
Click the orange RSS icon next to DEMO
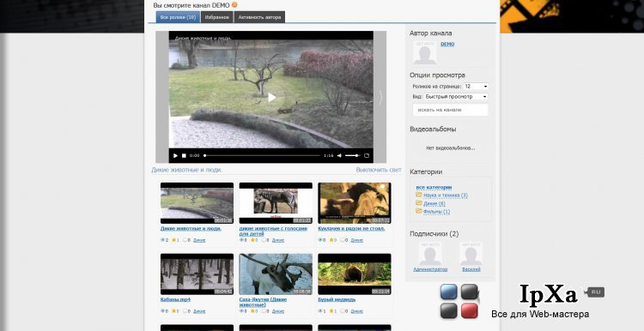pyautogui.click(x=234, y=5)
